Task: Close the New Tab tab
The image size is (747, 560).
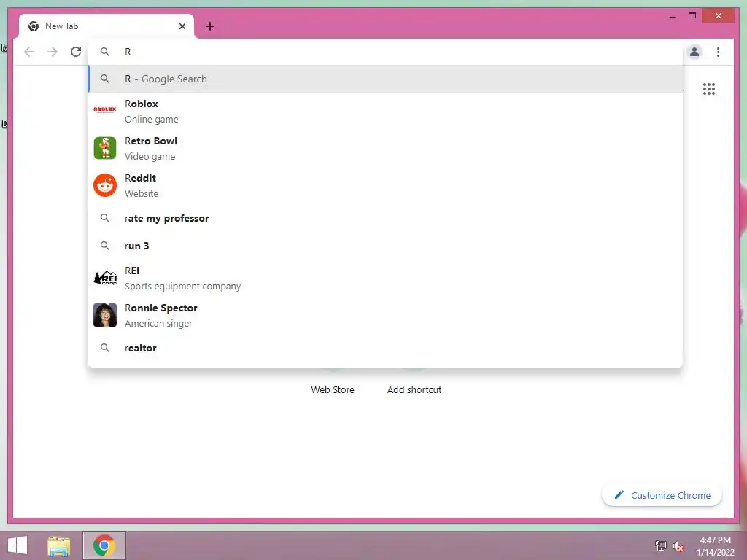Action: click(x=182, y=26)
